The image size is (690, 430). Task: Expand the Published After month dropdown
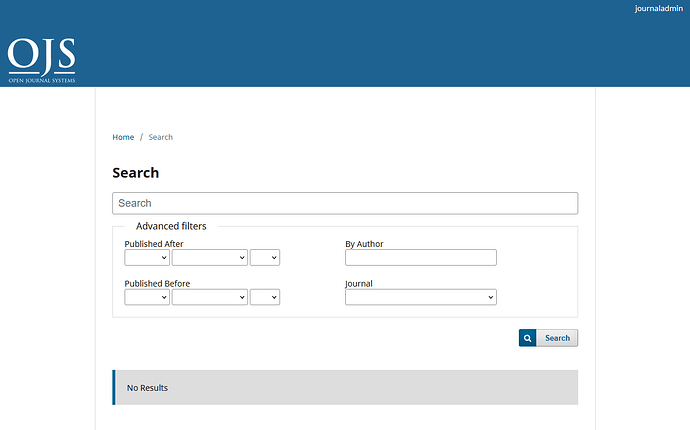(209, 258)
